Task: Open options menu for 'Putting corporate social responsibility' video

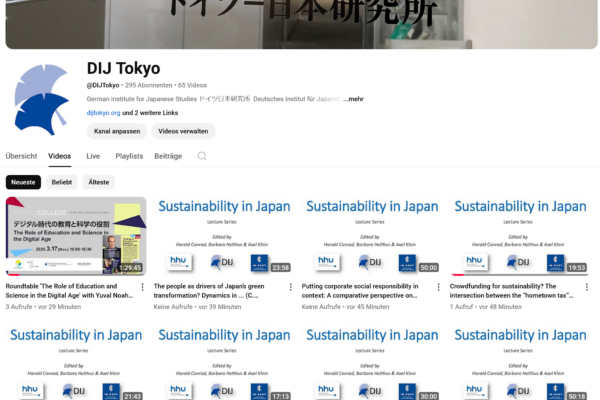Action: (x=439, y=287)
